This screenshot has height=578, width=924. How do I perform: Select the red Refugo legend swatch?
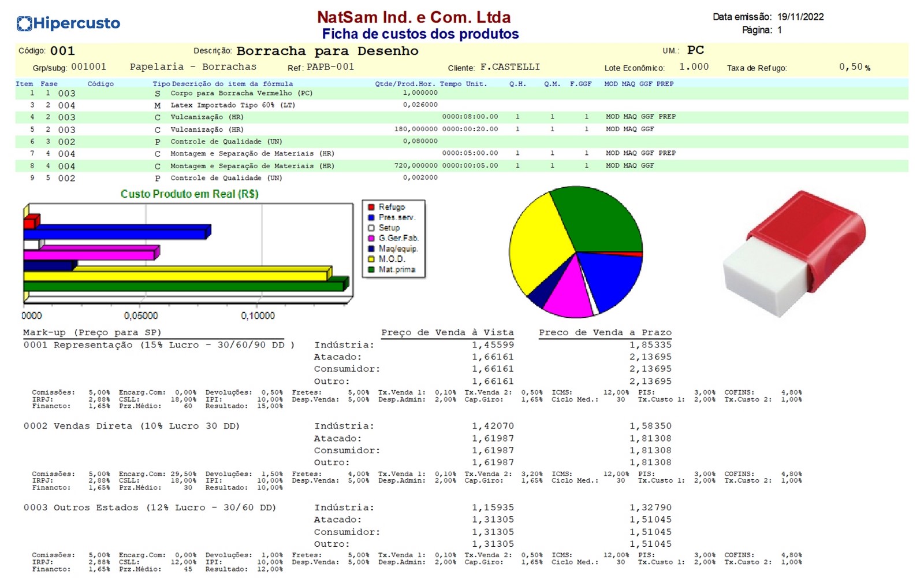(371, 207)
